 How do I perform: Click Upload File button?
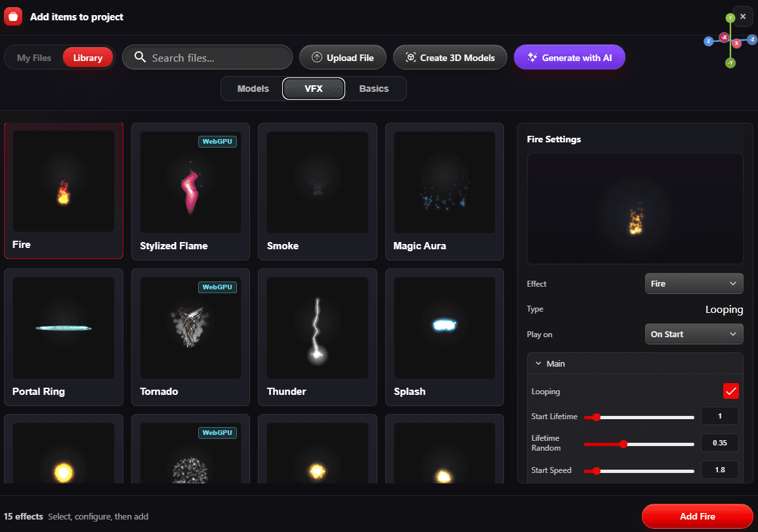coord(343,57)
